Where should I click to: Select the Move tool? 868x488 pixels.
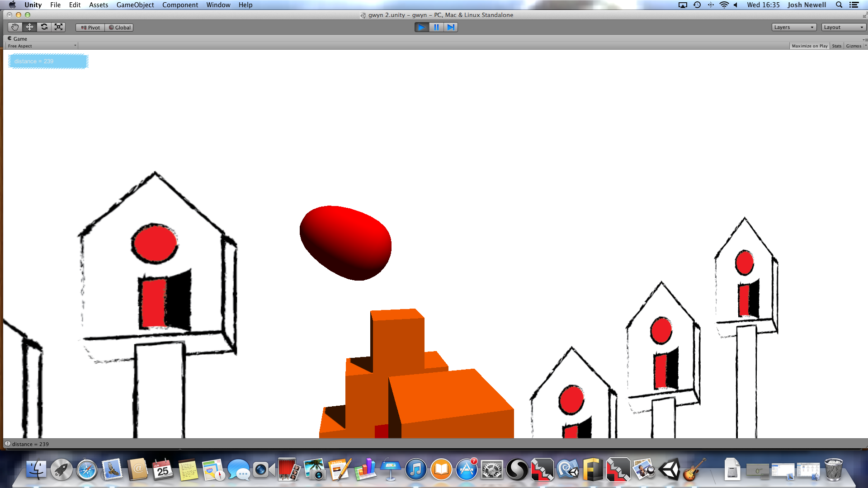(x=29, y=27)
